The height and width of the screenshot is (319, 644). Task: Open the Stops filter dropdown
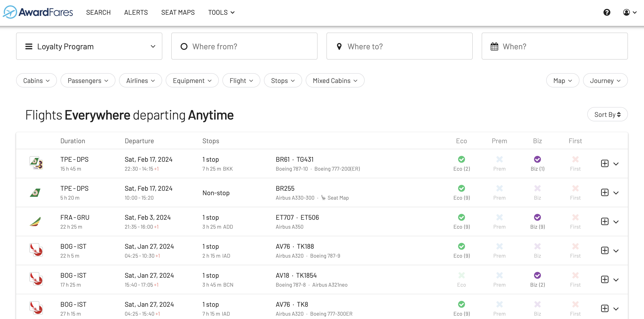click(283, 81)
